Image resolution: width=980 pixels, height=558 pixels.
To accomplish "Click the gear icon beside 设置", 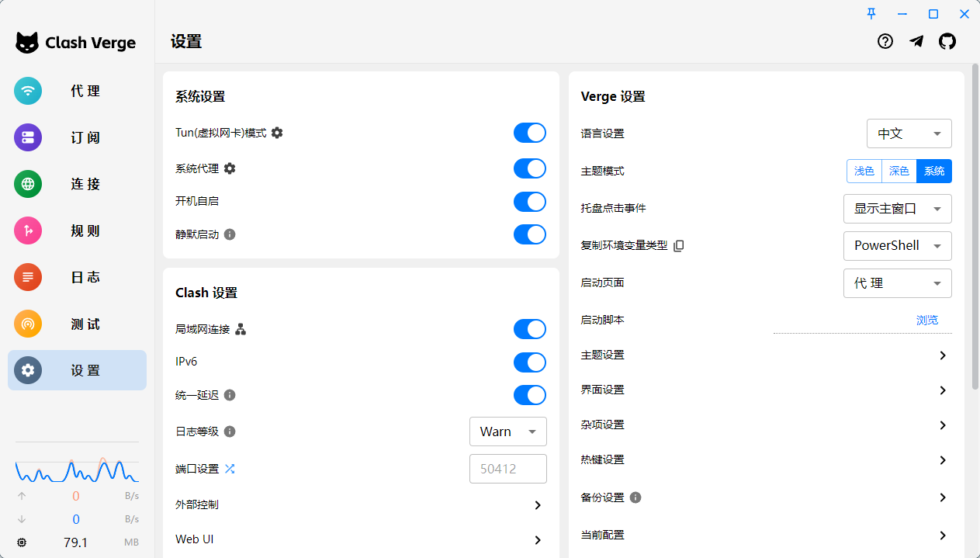I will pyautogui.click(x=28, y=370).
